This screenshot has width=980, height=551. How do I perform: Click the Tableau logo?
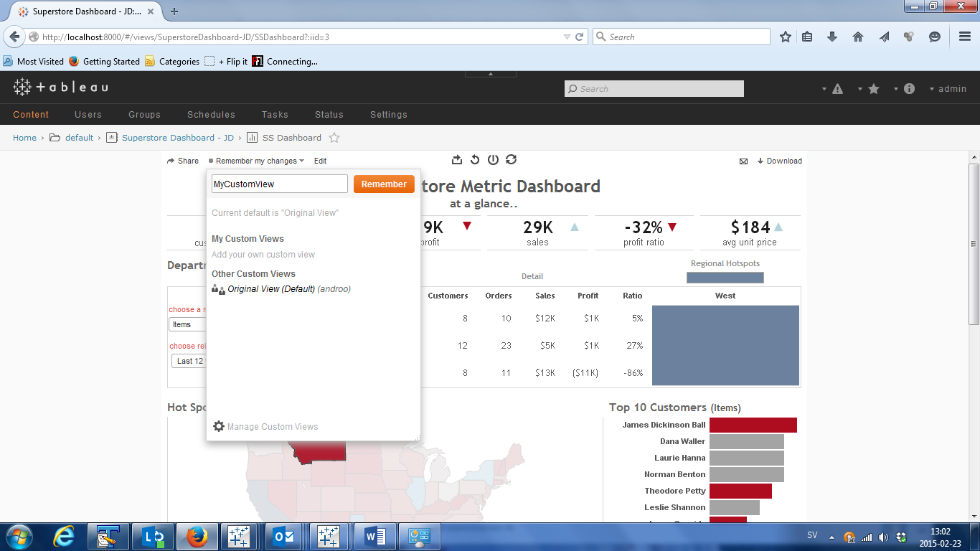[x=60, y=88]
